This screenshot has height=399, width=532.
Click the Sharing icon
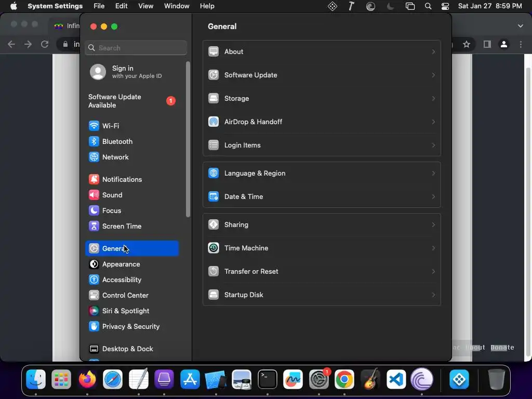pyautogui.click(x=214, y=224)
